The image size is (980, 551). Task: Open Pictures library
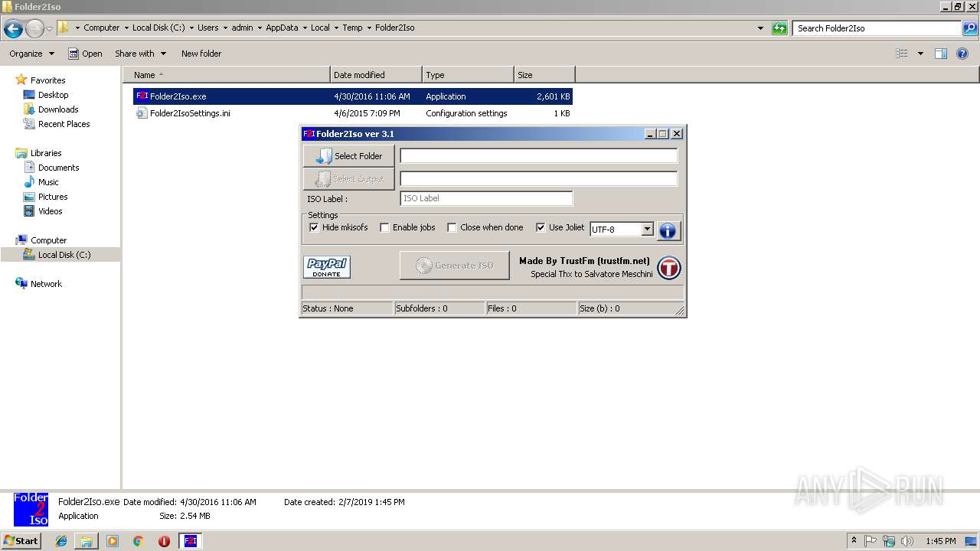pos(53,197)
